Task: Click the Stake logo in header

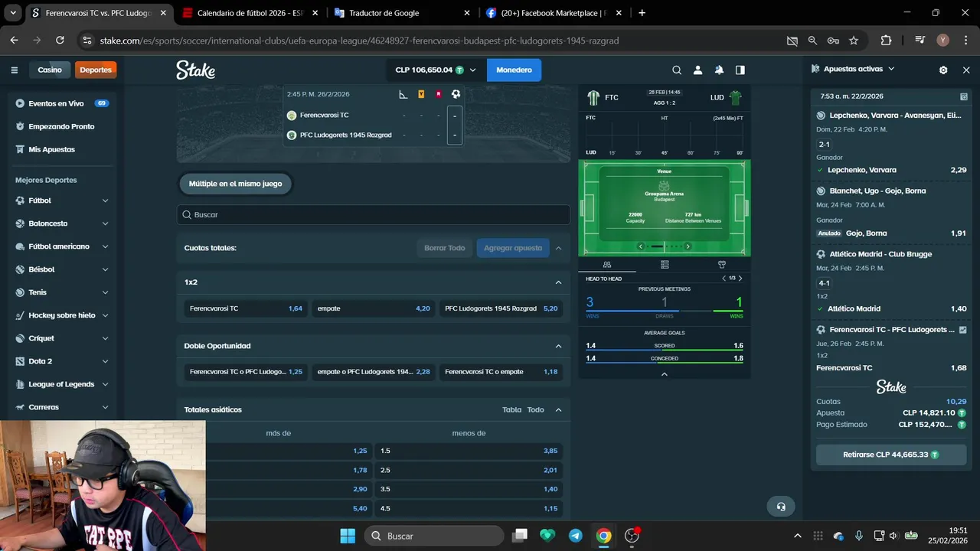Action: [195, 70]
